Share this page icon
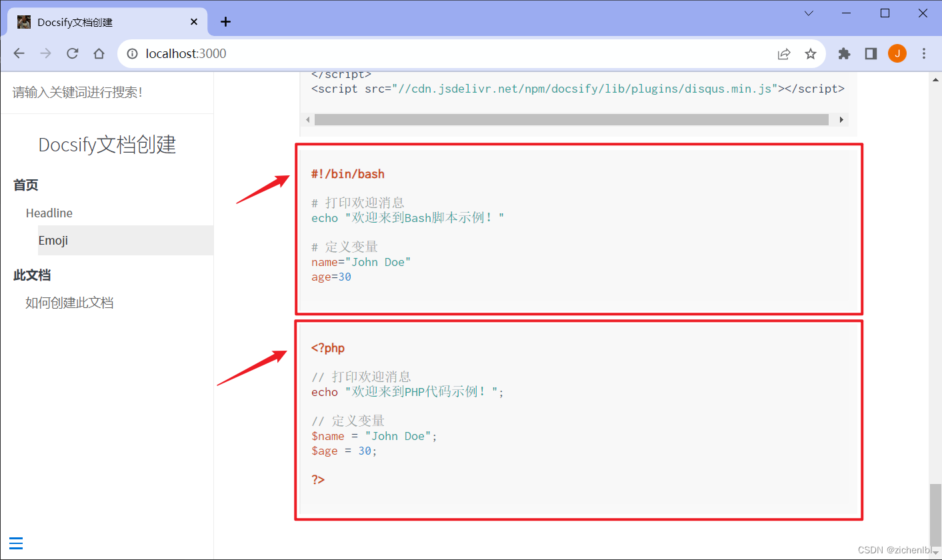Image resolution: width=942 pixels, height=560 pixels. coord(784,54)
